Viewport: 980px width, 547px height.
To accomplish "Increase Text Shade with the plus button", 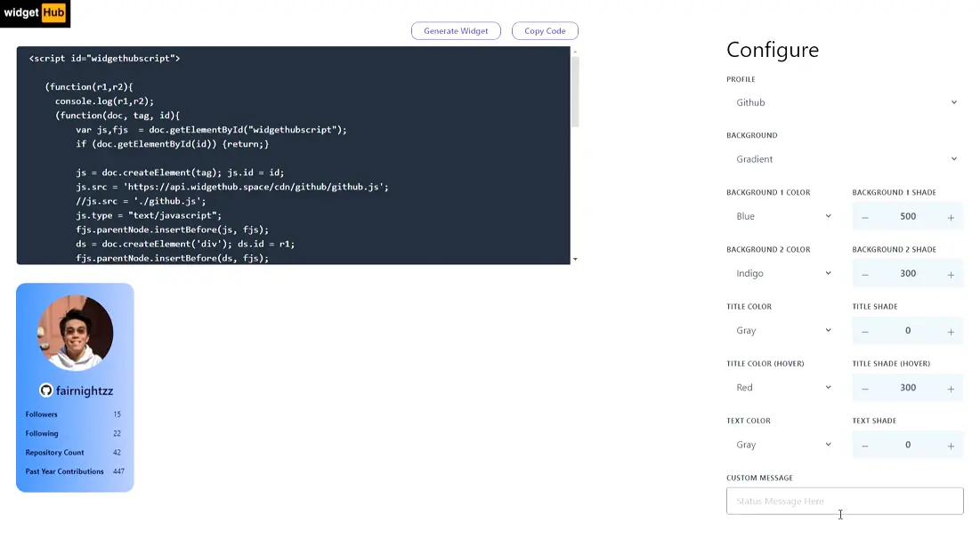I will (951, 446).
